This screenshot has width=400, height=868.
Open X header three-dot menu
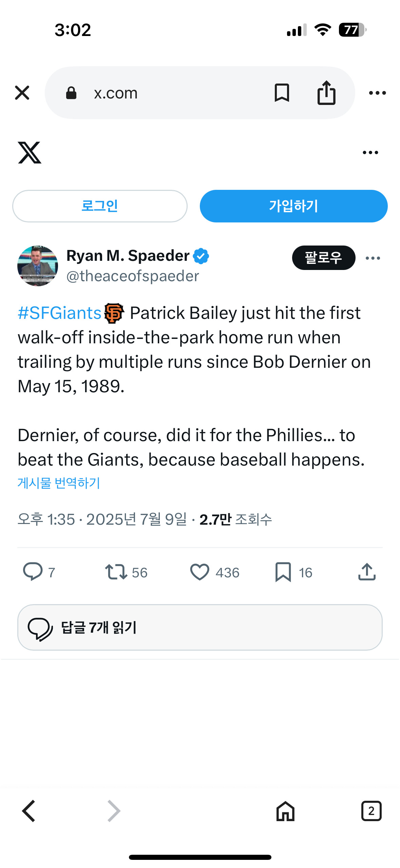click(370, 152)
